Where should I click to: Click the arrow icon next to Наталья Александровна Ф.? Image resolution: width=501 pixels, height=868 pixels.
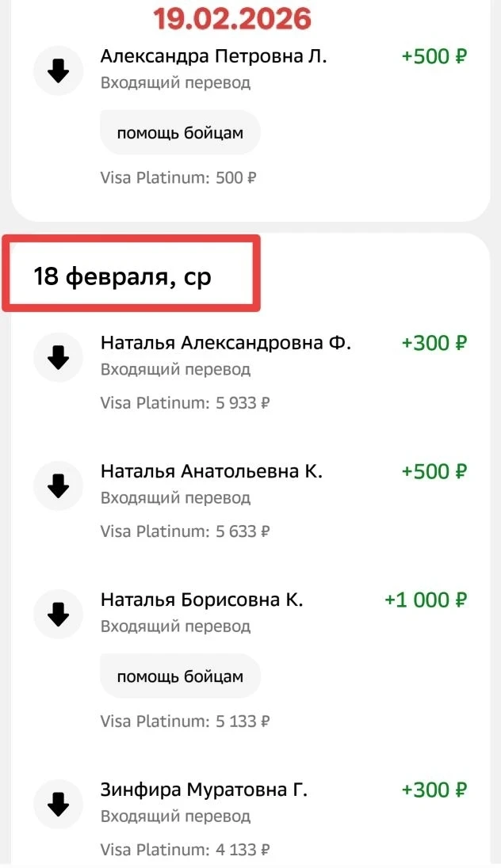[x=58, y=358]
